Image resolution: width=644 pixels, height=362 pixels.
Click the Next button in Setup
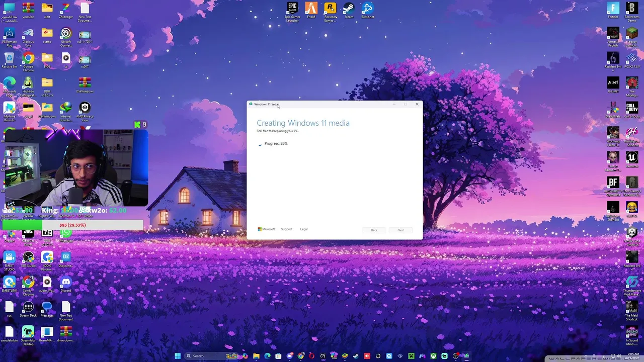tap(400, 230)
